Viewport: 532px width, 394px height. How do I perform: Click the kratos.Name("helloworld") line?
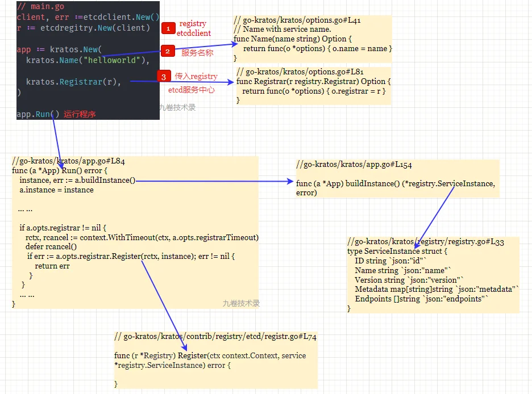(x=88, y=60)
